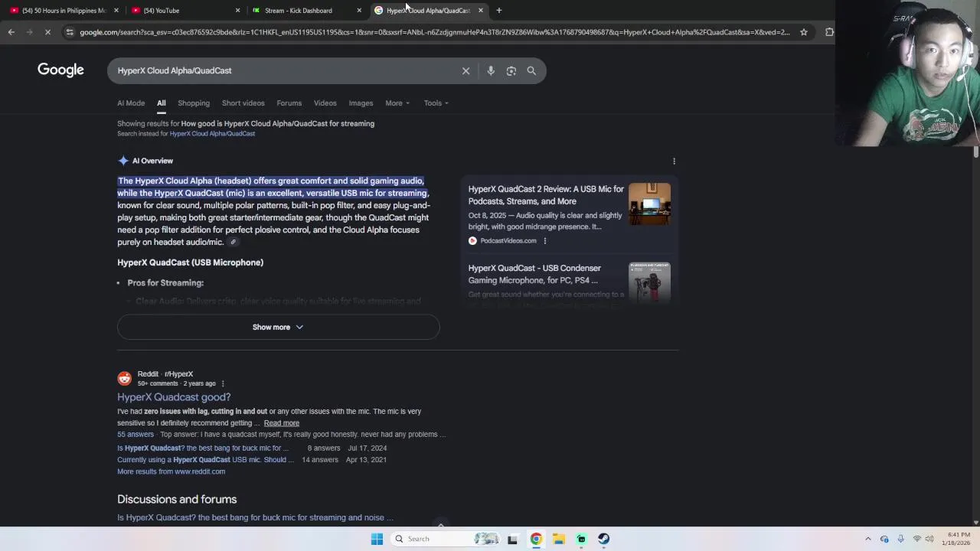Image resolution: width=980 pixels, height=551 pixels.
Task: Open 'Is HyperX Quadcast?' forum discussion link
Action: click(255, 517)
